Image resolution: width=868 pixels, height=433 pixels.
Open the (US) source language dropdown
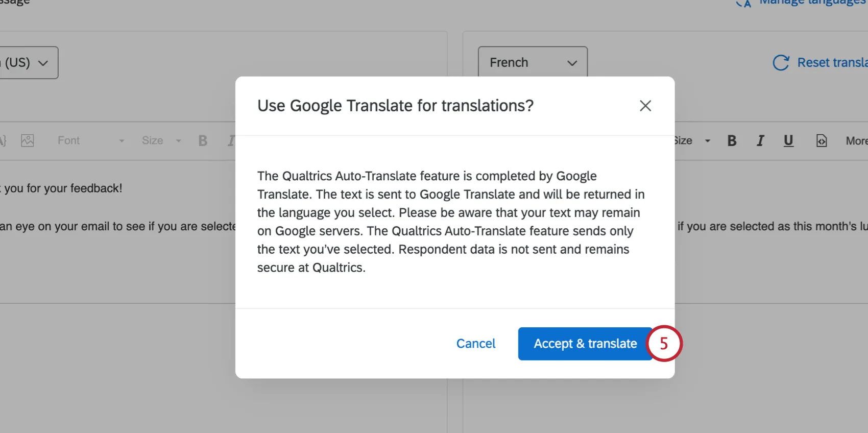pos(28,63)
